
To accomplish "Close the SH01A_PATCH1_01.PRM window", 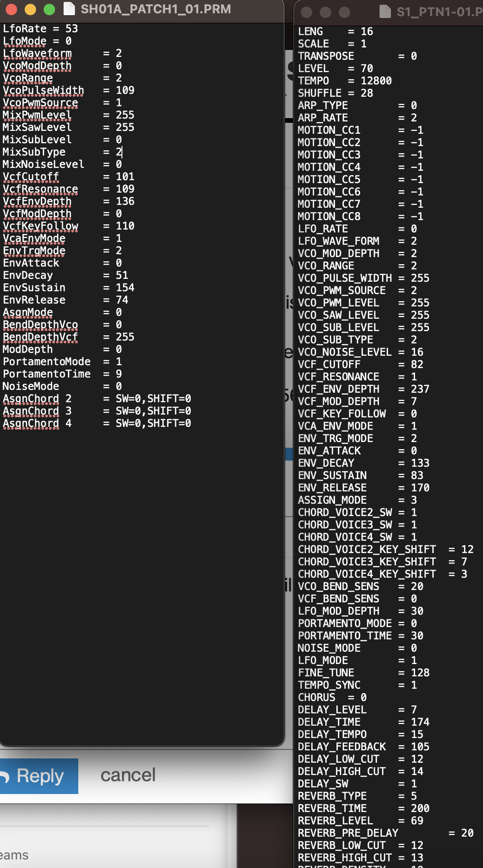I will (x=11, y=9).
